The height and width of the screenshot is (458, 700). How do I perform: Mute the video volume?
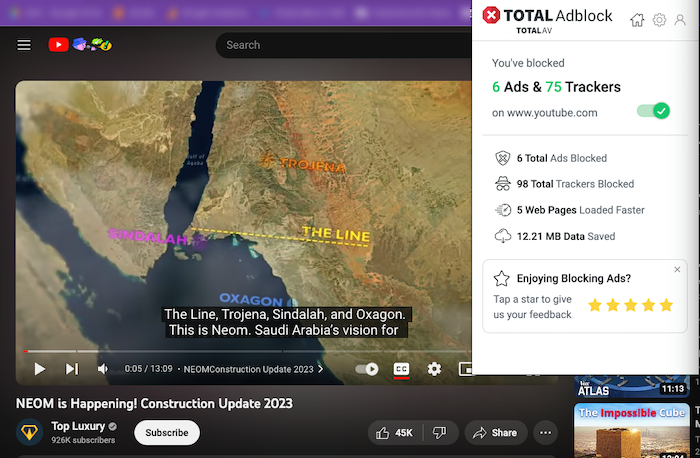103,369
